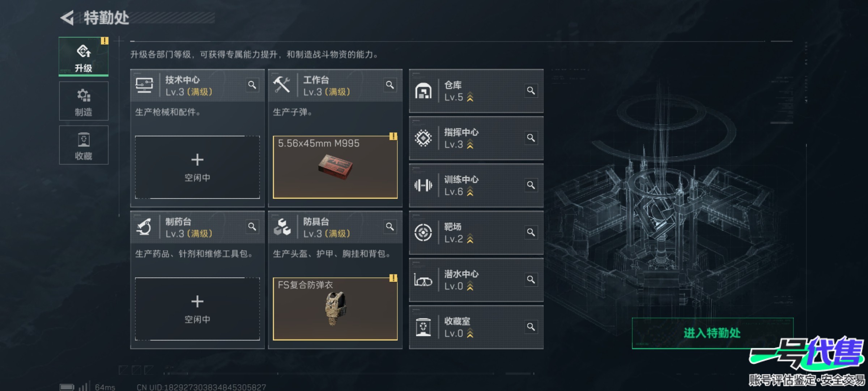Add production in 制药台 idle slot

click(x=197, y=309)
